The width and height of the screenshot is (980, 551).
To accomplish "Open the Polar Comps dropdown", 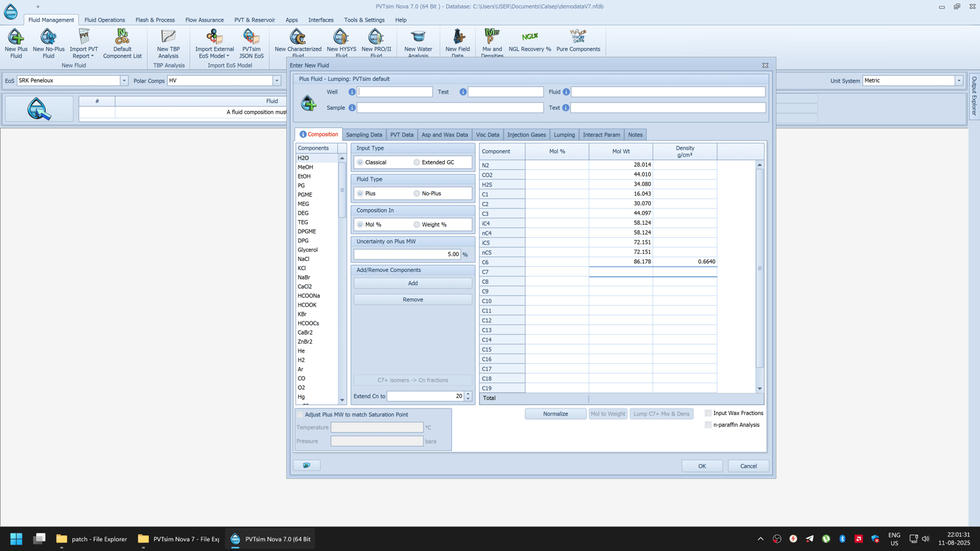I will [x=277, y=81].
